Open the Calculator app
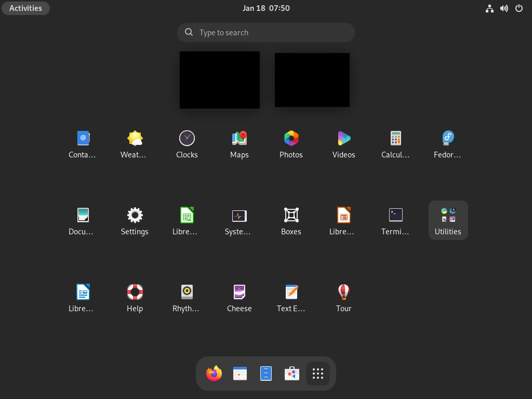Screen dimensions: 532x399 [x=395, y=144]
